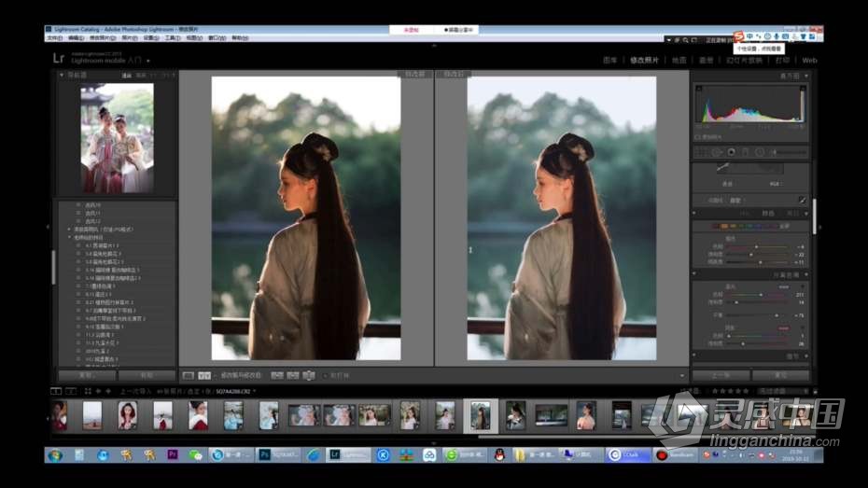Click the 复位 reset button
868x488 pixels.
[780, 375]
